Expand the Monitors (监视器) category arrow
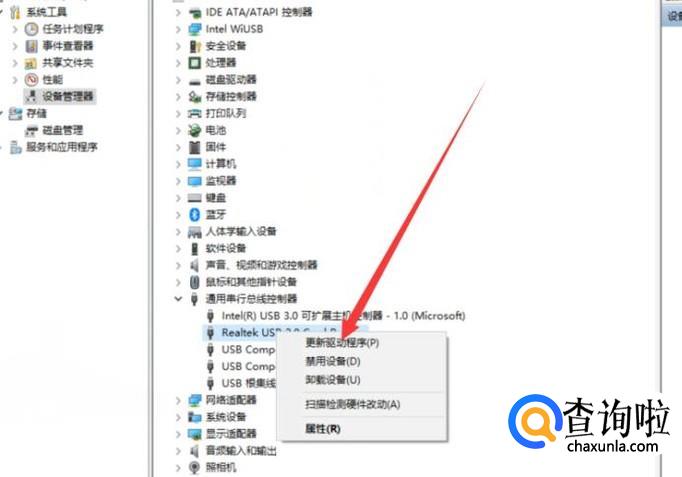682x477 pixels. pyautogui.click(x=178, y=181)
